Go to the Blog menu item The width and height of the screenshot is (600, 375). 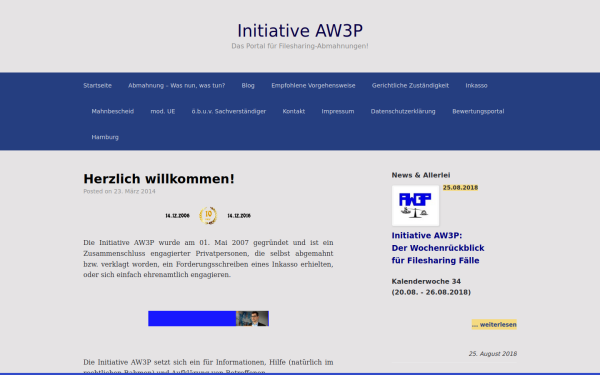tap(248, 86)
